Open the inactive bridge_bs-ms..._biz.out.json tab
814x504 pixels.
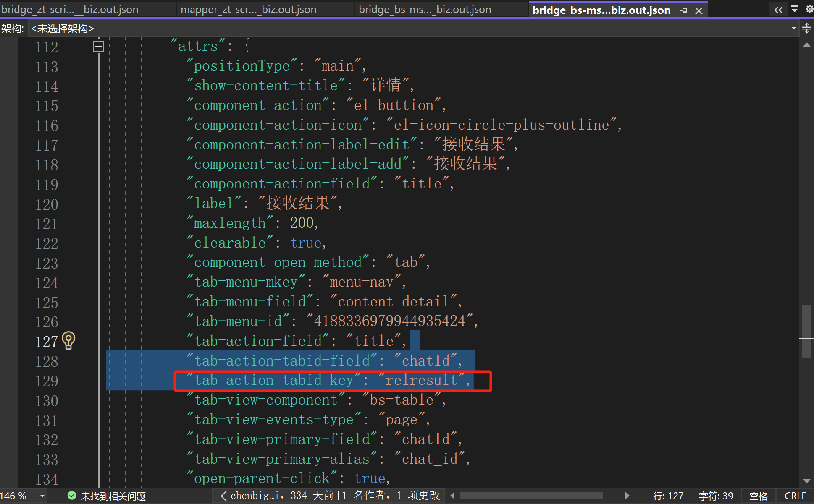pos(425,9)
